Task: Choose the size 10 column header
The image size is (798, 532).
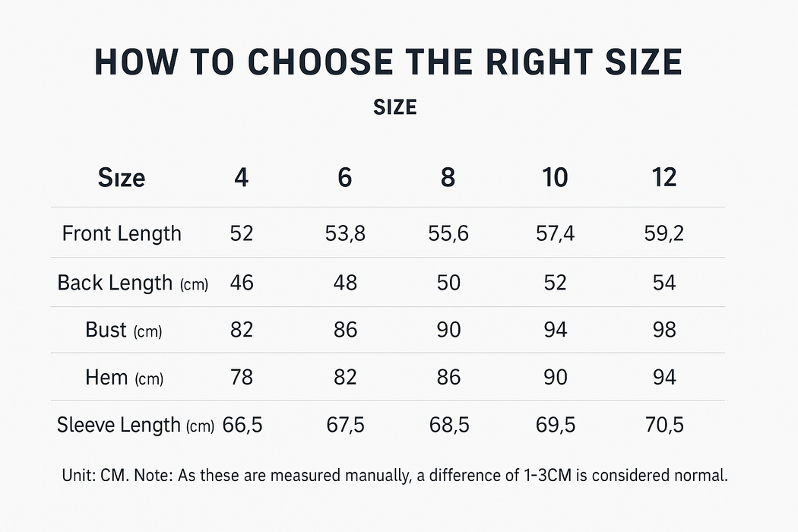Action: (x=556, y=178)
